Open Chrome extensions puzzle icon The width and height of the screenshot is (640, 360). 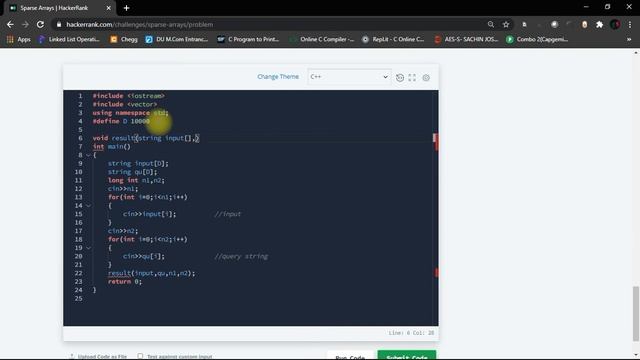[599, 24]
